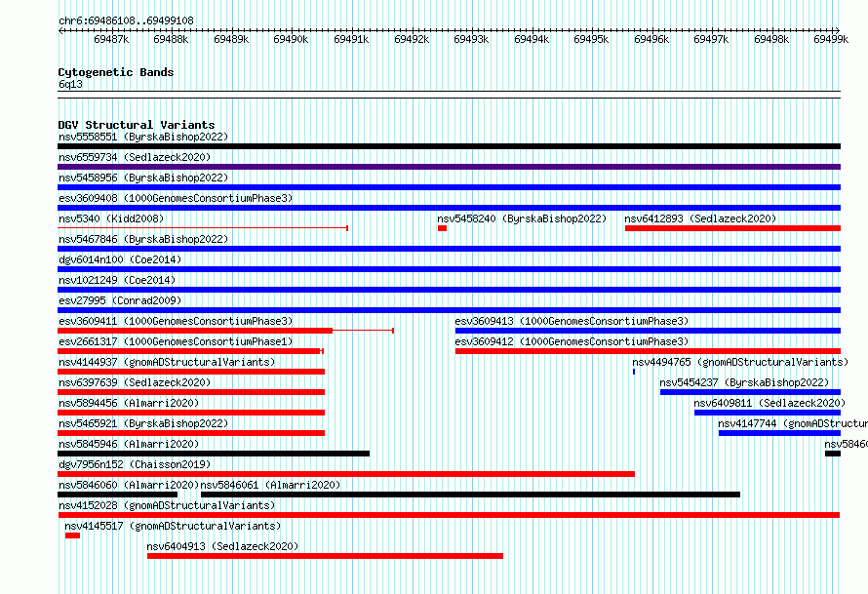Select the small red nsv4145517 variant block
The height and width of the screenshot is (594, 868).
[x=72, y=535]
